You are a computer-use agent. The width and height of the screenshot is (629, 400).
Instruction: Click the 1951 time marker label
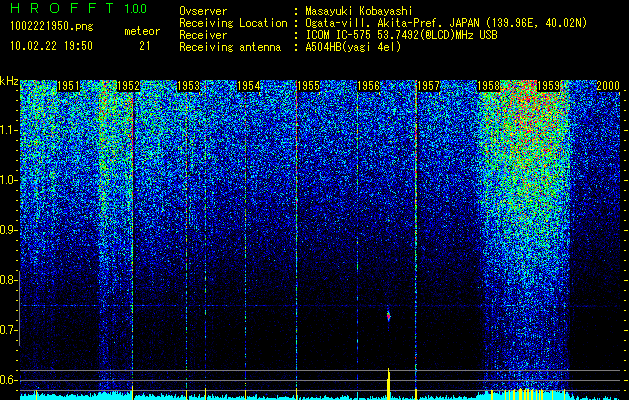point(68,86)
